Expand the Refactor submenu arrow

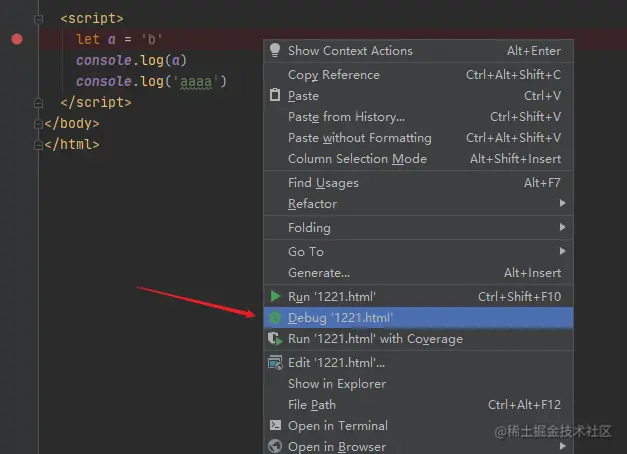pos(562,203)
